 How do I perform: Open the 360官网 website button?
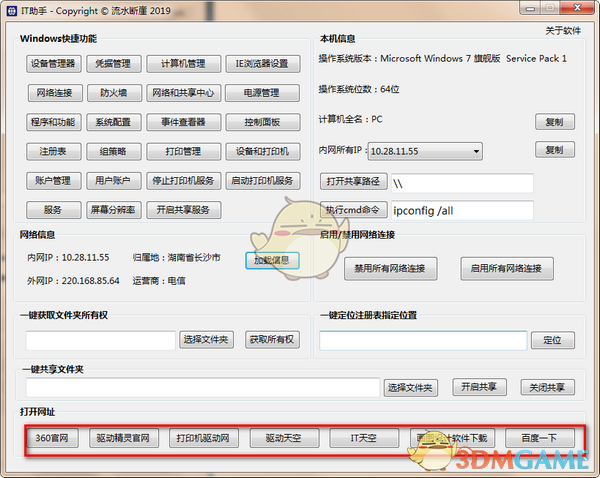51,438
